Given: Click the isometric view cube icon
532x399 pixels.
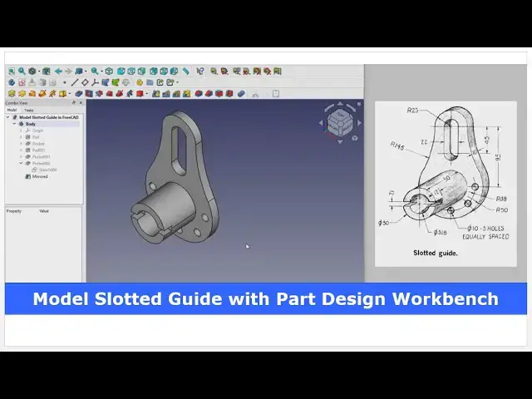Looking at the screenshot, I should click(109, 71).
